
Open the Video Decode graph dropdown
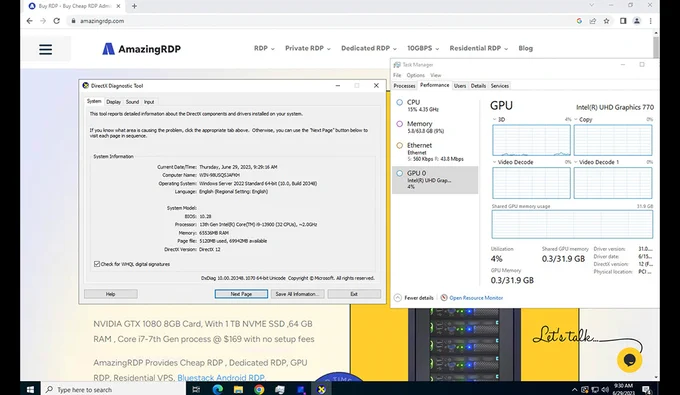pyautogui.click(x=494, y=162)
